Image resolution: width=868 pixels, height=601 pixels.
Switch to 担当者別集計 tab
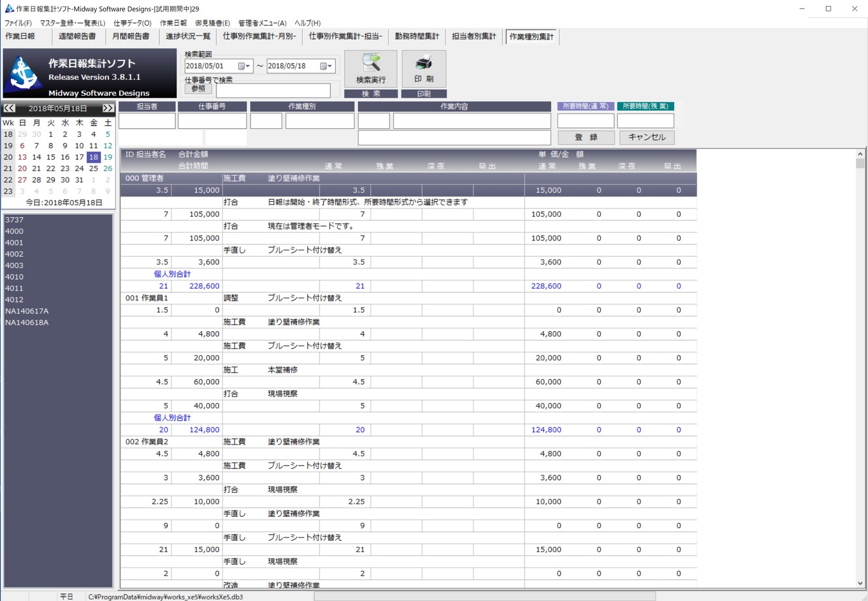pyautogui.click(x=474, y=36)
